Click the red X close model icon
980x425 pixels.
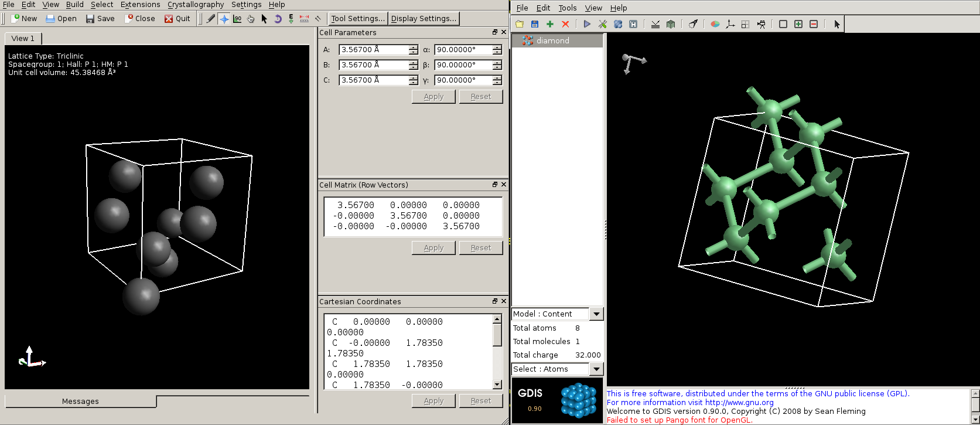point(565,24)
